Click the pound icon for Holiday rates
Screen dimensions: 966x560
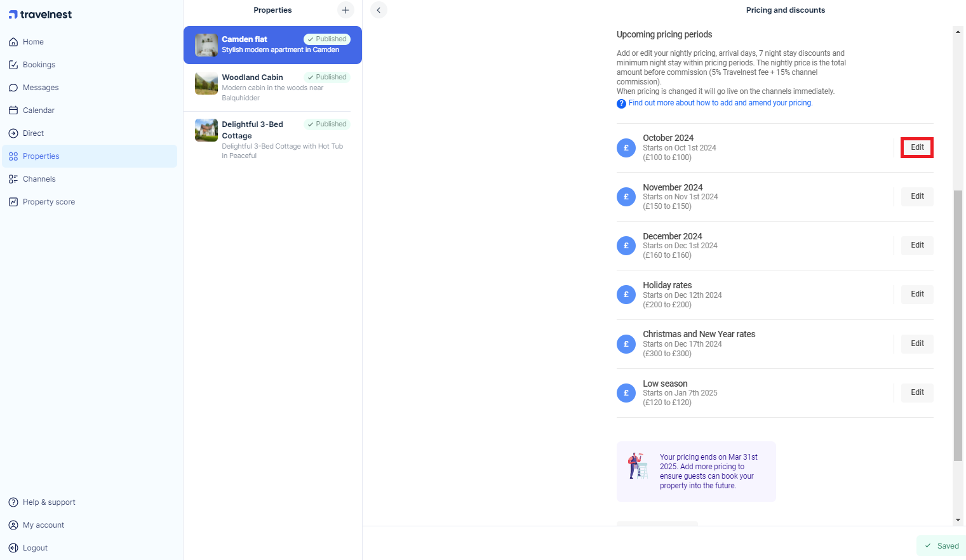(x=626, y=295)
